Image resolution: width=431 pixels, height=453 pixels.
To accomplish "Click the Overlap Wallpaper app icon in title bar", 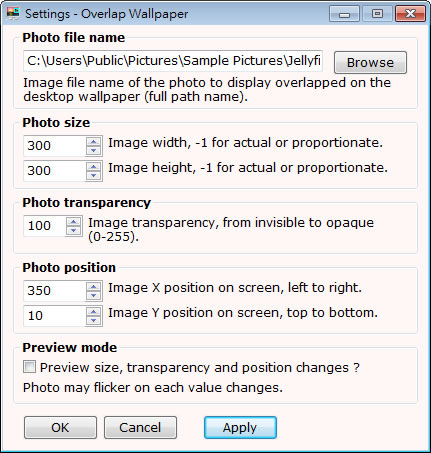I will 13,14.
